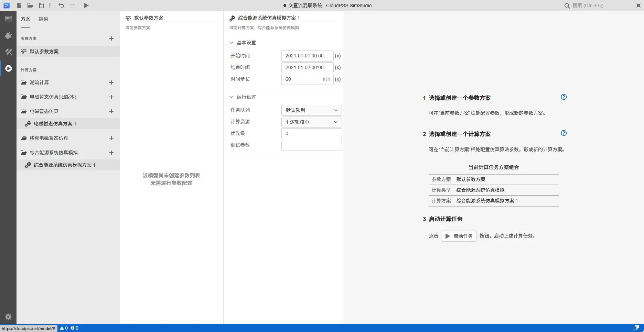Switch to the 方案 tab

pyautogui.click(x=25, y=19)
